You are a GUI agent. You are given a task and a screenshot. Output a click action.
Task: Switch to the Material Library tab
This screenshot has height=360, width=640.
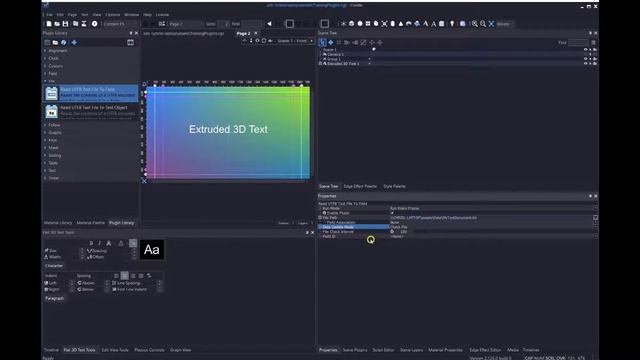click(58, 223)
